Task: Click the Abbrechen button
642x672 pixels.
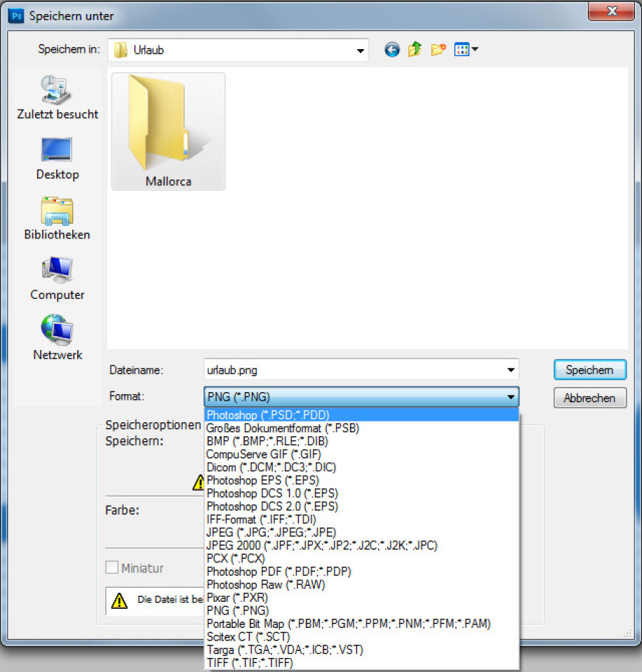Action: 589,398
